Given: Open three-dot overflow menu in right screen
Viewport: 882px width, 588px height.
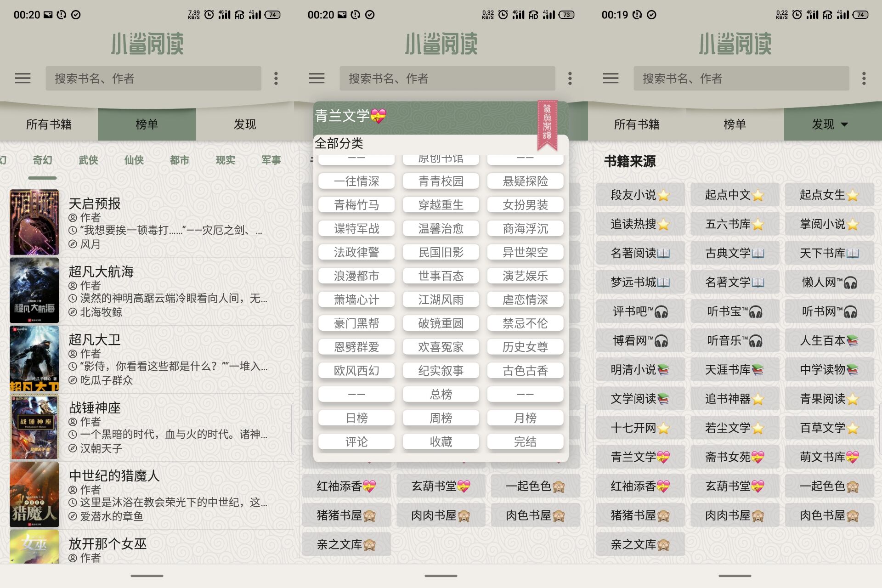Looking at the screenshot, I should tap(864, 79).
